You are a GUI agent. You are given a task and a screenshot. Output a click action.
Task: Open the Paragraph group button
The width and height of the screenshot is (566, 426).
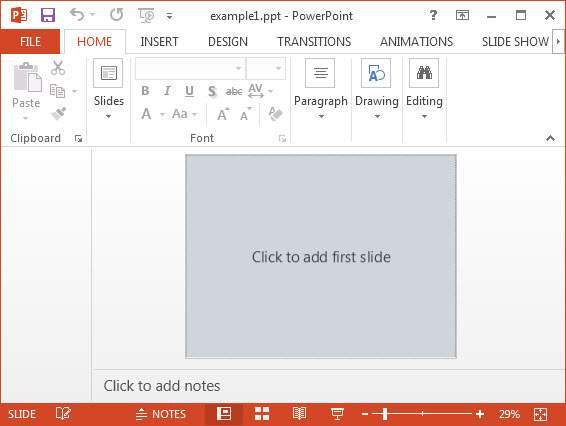pyautogui.click(x=321, y=89)
